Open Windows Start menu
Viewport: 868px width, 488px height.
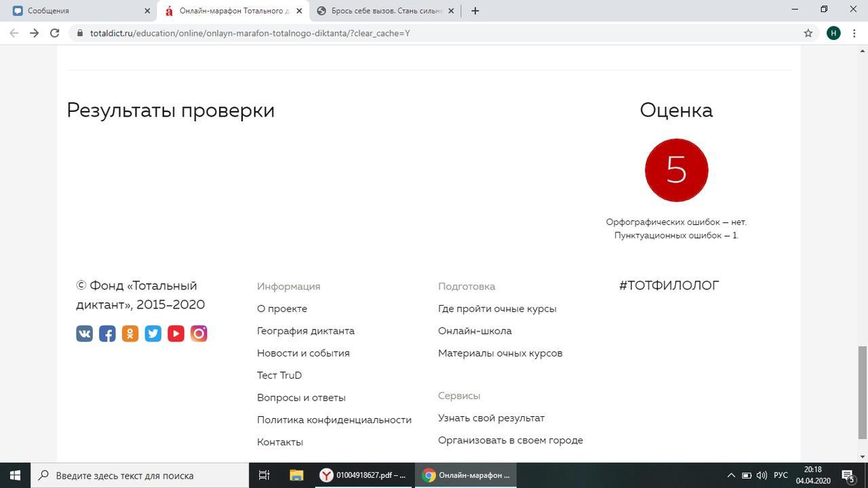[15, 475]
